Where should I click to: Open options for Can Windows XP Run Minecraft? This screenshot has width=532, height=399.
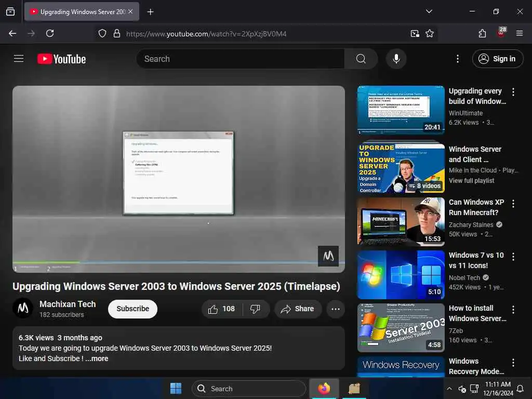pos(513,203)
